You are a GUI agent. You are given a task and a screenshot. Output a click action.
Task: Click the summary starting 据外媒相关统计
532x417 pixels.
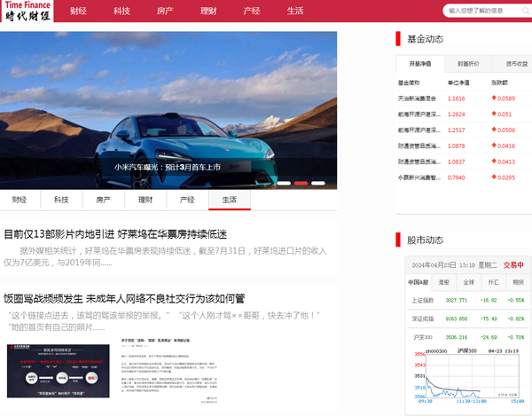click(x=165, y=256)
